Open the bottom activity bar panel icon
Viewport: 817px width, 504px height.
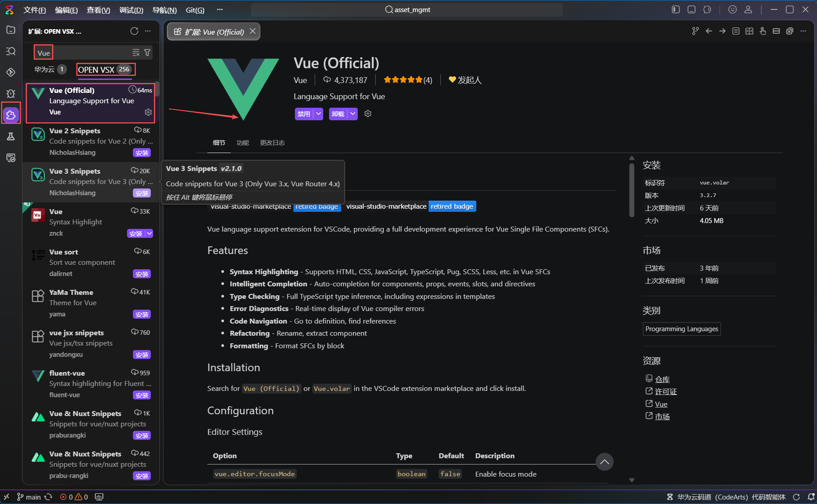point(11,158)
